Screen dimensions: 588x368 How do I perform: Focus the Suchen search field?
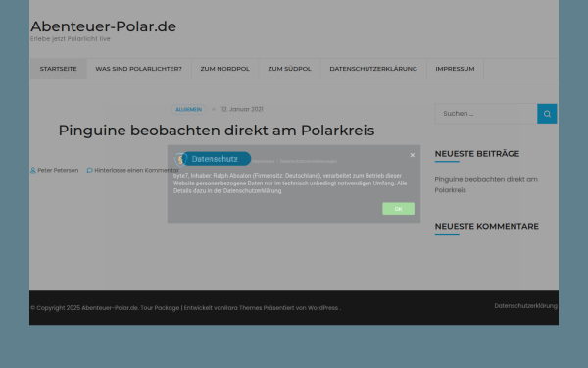(x=486, y=114)
